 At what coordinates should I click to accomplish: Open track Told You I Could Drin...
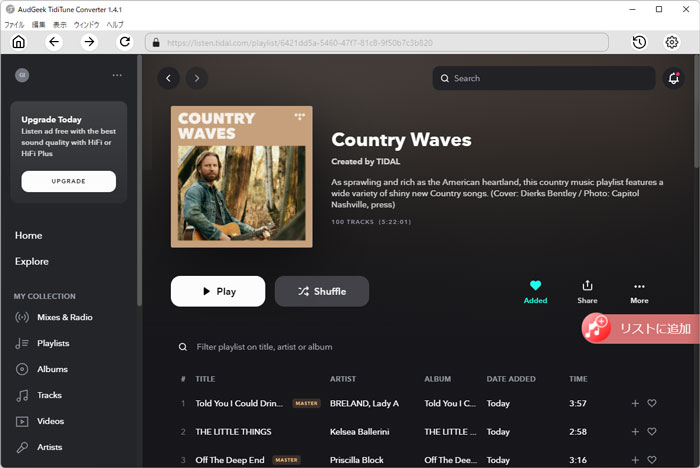239,403
